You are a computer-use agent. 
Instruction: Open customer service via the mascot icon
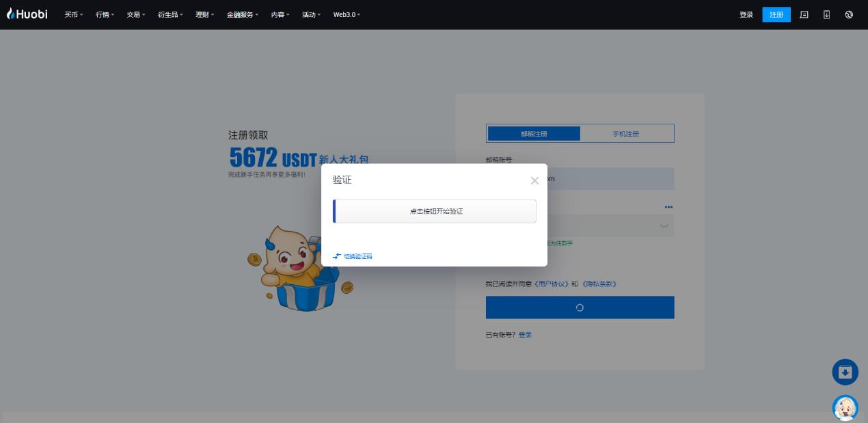pos(845,407)
